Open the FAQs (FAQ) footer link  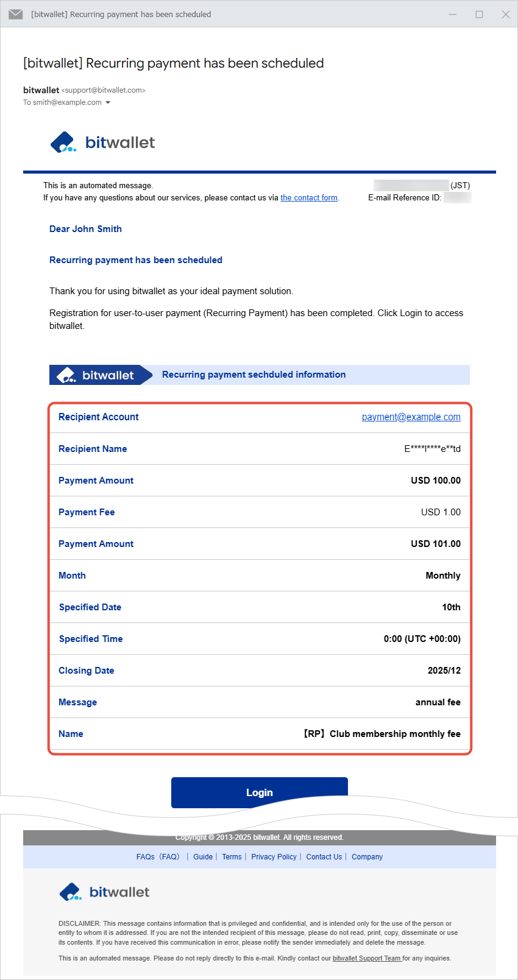(x=158, y=857)
